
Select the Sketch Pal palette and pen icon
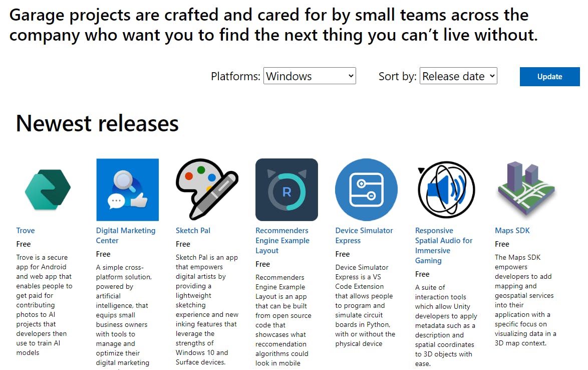pyautogui.click(x=207, y=190)
